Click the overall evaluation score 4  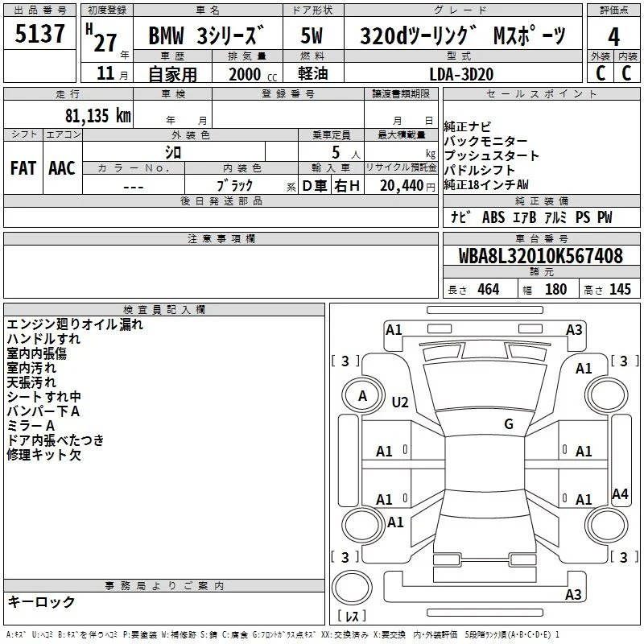click(x=613, y=37)
